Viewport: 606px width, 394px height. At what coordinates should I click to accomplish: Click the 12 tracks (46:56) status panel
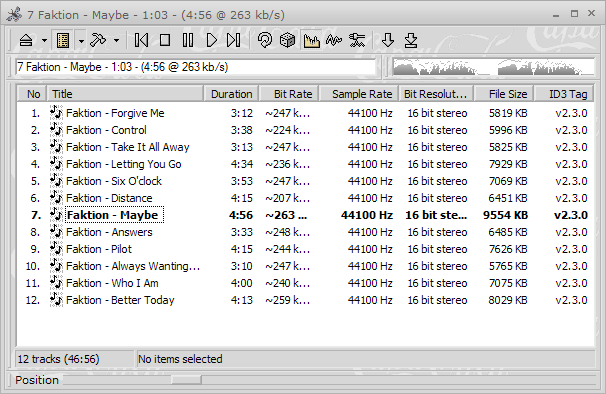coord(75,359)
